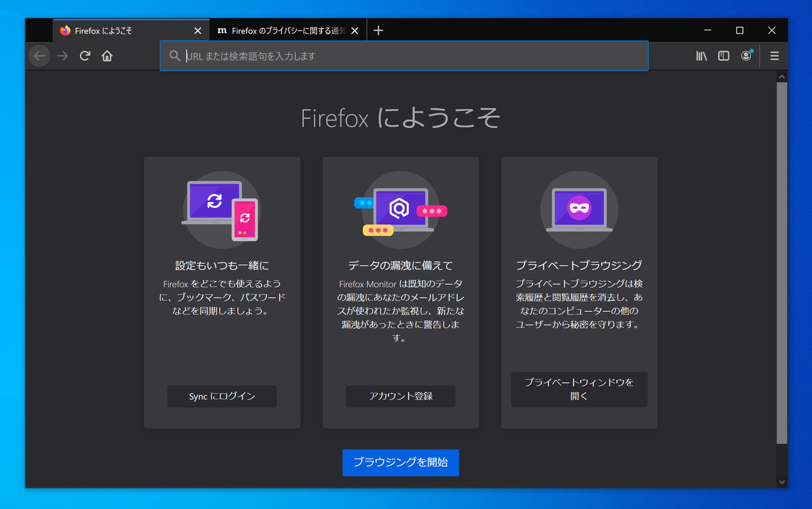Click the 'データの漏洩に備えて' heading
This screenshot has height=509, width=812.
click(x=400, y=265)
